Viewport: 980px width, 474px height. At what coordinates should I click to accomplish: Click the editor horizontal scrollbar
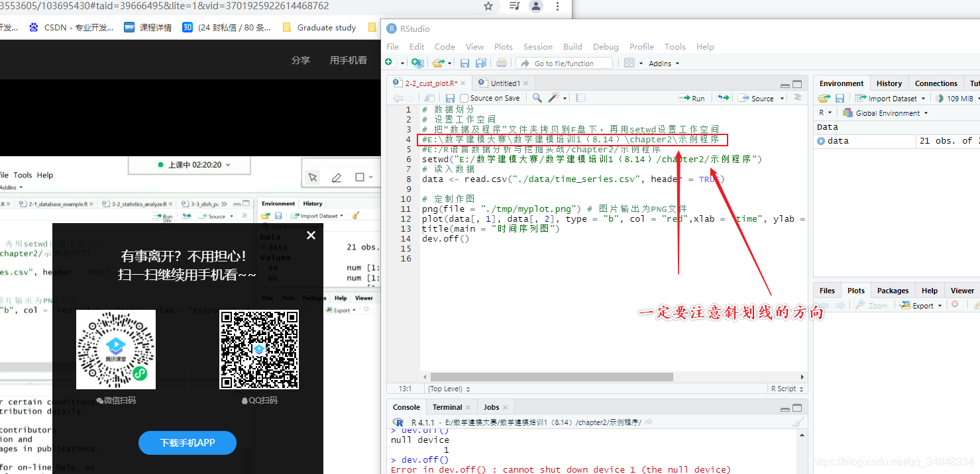552,377
